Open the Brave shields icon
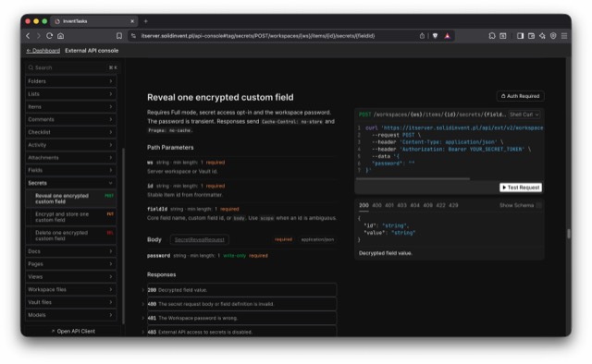592x364 pixels. click(436, 36)
